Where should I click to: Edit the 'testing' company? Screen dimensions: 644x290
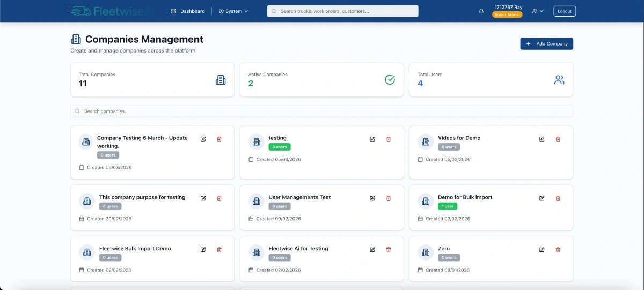pyautogui.click(x=372, y=139)
